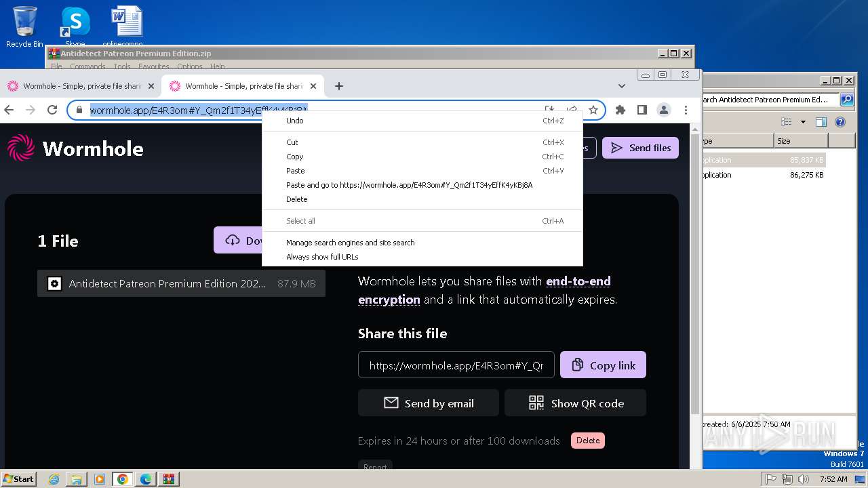Open the WinRAR Tools menu

click(x=122, y=66)
